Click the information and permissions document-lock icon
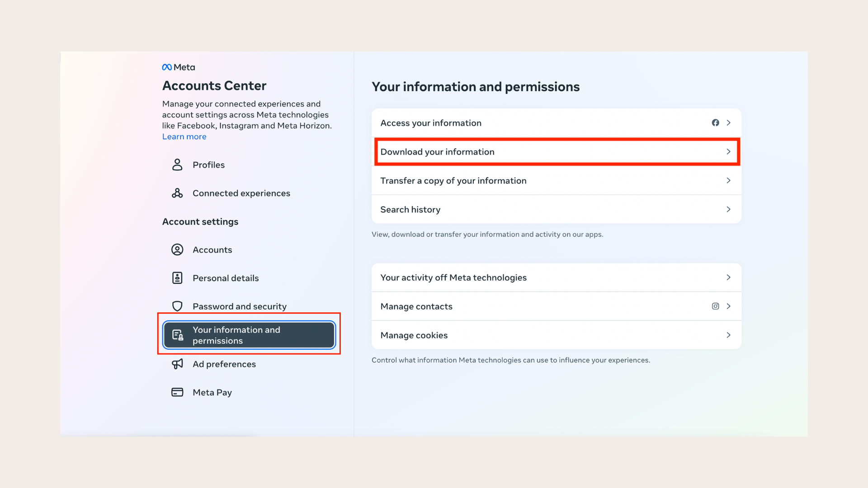This screenshot has width=868, height=488. [178, 335]
